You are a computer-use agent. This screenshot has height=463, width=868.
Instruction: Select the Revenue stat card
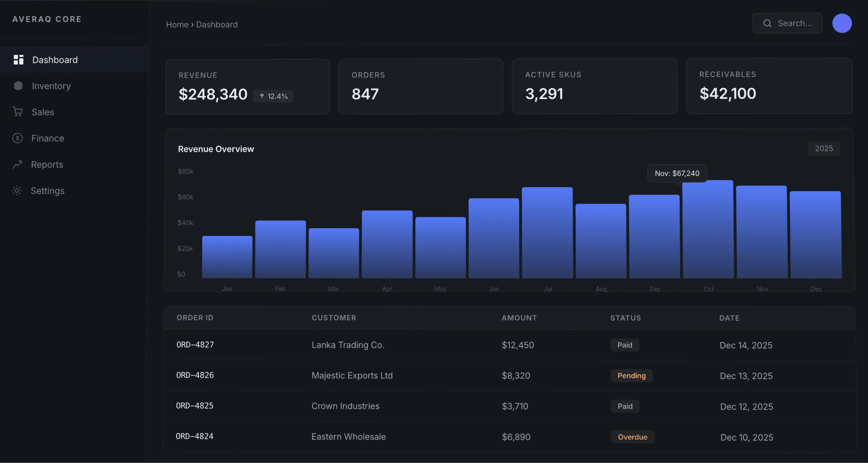247,87
